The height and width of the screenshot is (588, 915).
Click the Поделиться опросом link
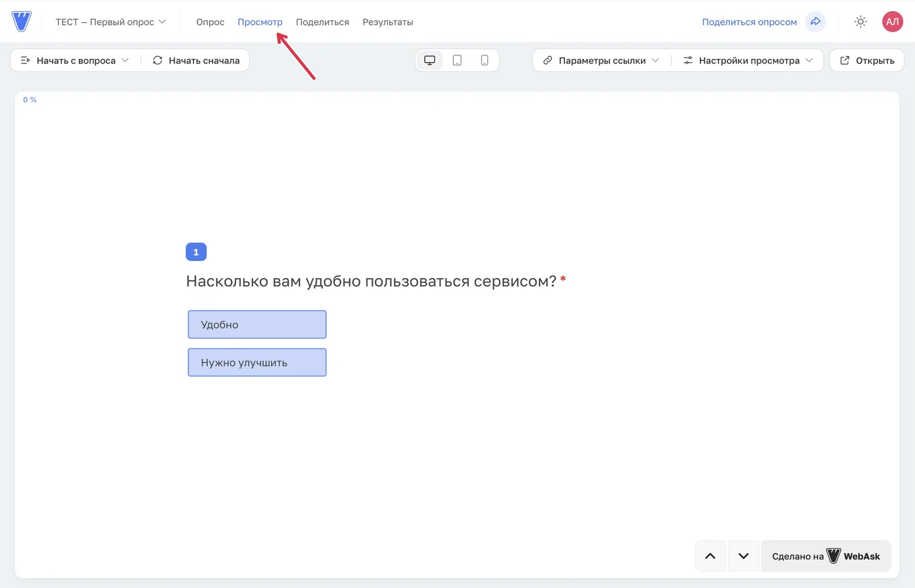pos(750,22)
